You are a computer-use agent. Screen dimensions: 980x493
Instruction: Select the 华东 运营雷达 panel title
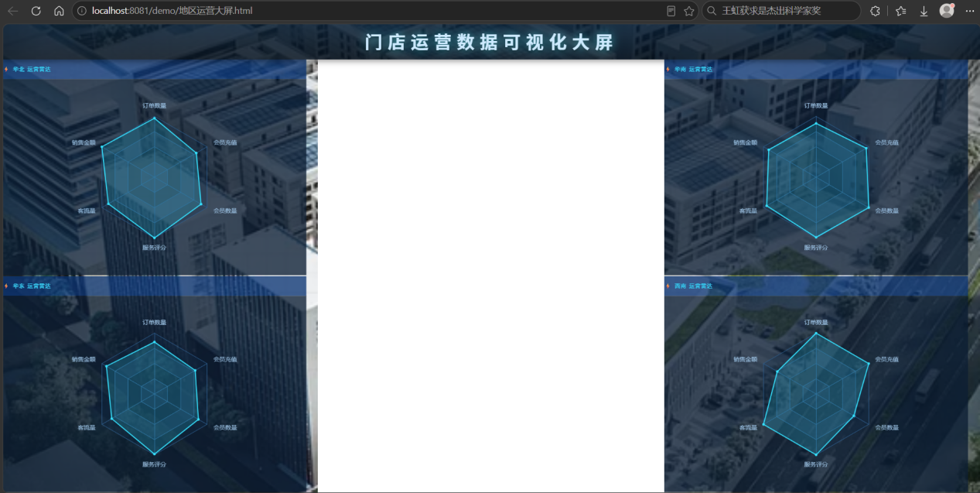click(x=32, y=286)
